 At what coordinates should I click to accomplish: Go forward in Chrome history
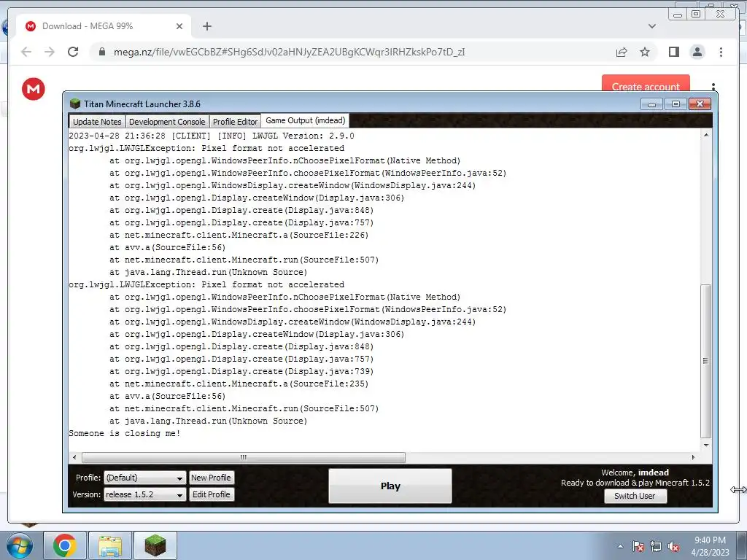point(50,52)
